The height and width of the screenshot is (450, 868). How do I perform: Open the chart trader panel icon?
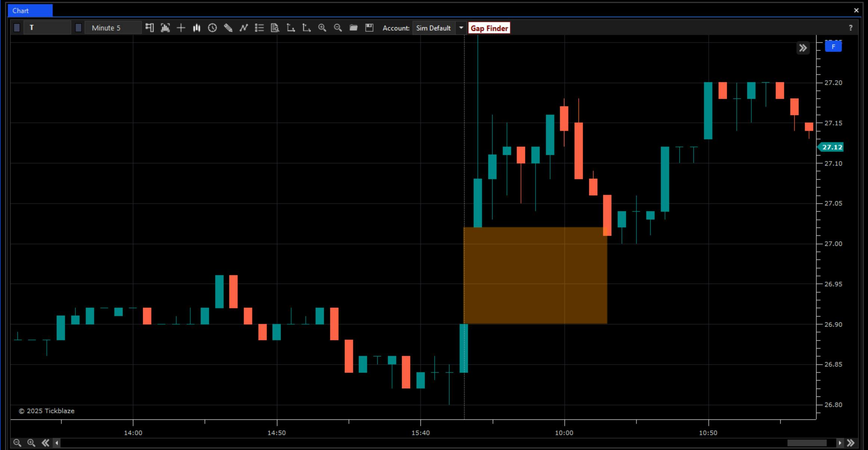[149, 28]
